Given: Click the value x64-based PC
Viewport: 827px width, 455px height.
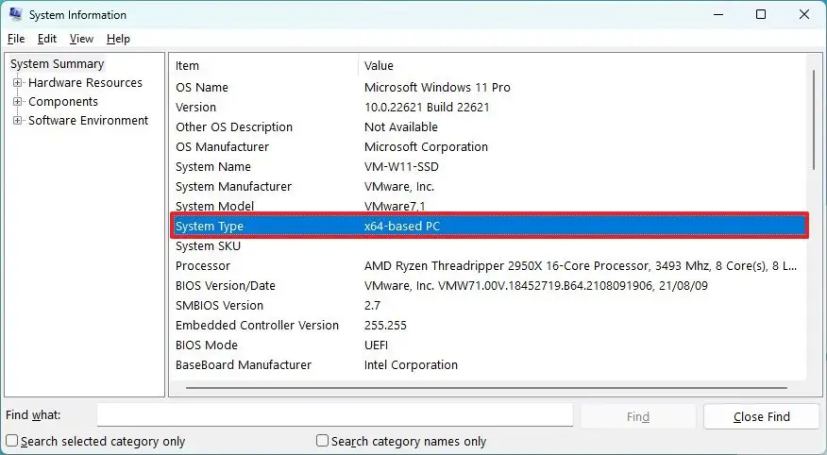Looking at the screenshot, I should pyautogui.click(x=402, y=226).
